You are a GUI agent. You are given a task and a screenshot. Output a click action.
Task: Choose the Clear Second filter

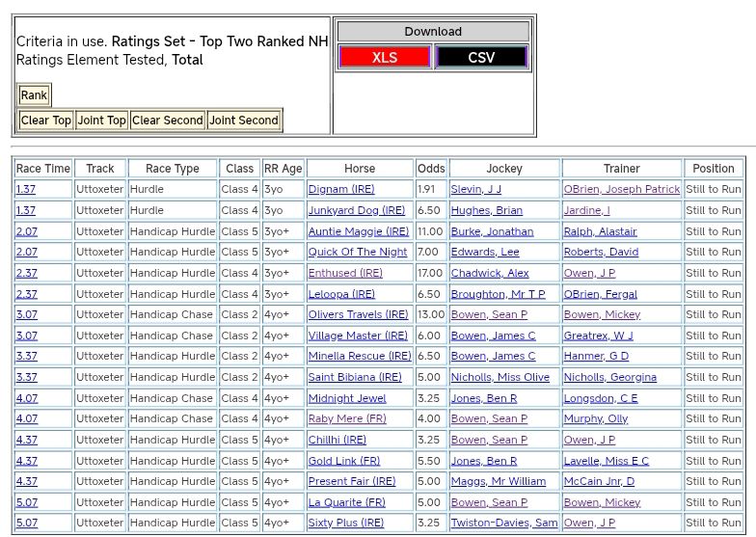pos(167,121)
